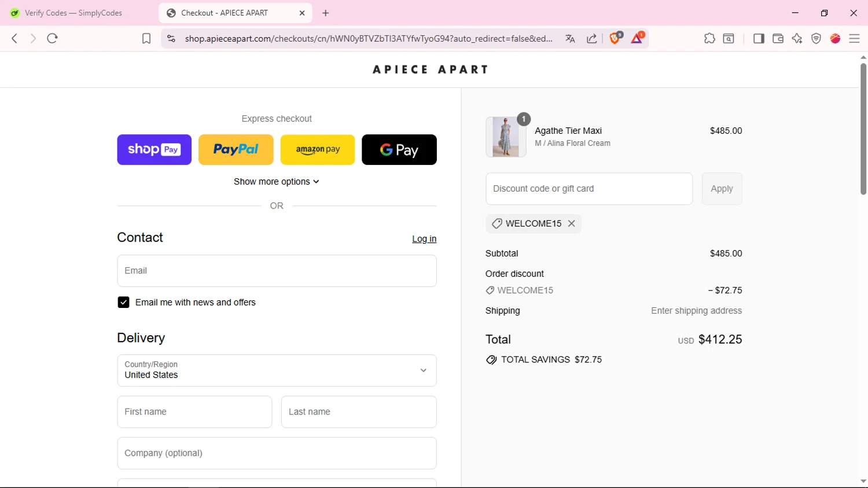Click the Agathe Tier Maxi product thumbnail
This screenshot has width=868, height=488.
point(506,137)
